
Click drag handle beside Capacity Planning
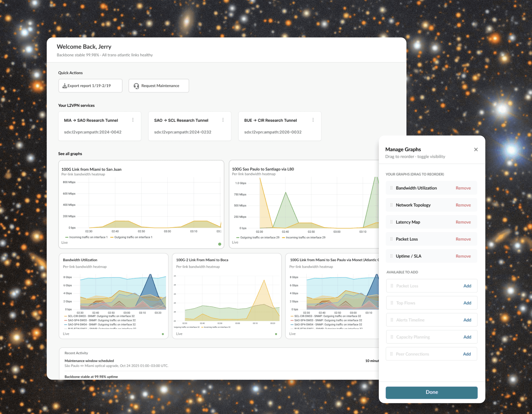[x=392, y=337]
